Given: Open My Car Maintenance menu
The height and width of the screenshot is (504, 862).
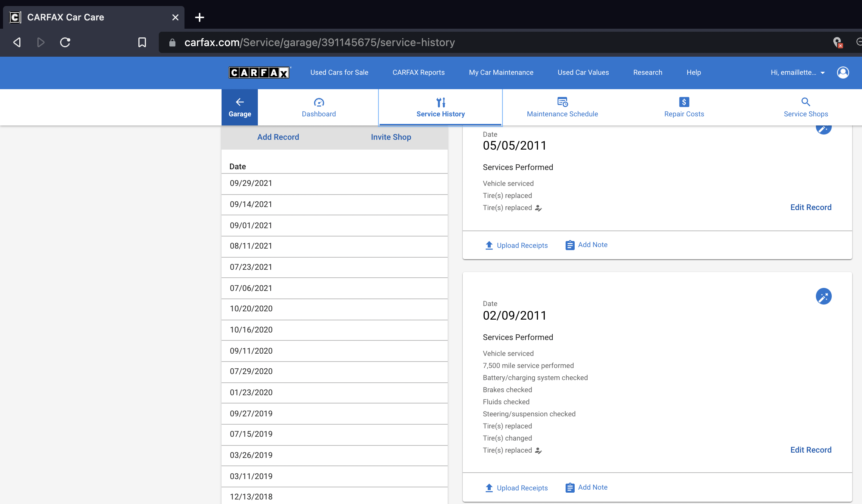Looking at the screenshot, I should tap(501, 73).
